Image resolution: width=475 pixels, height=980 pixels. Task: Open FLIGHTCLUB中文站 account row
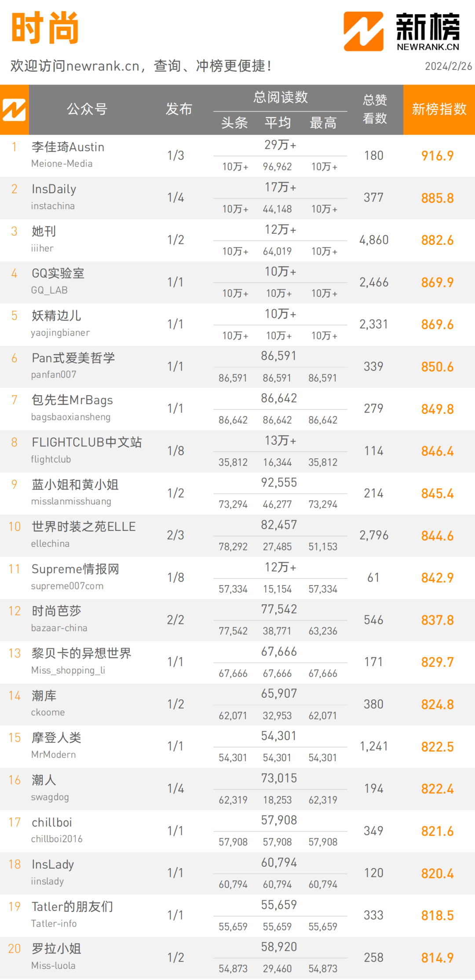tap(237, 451)
